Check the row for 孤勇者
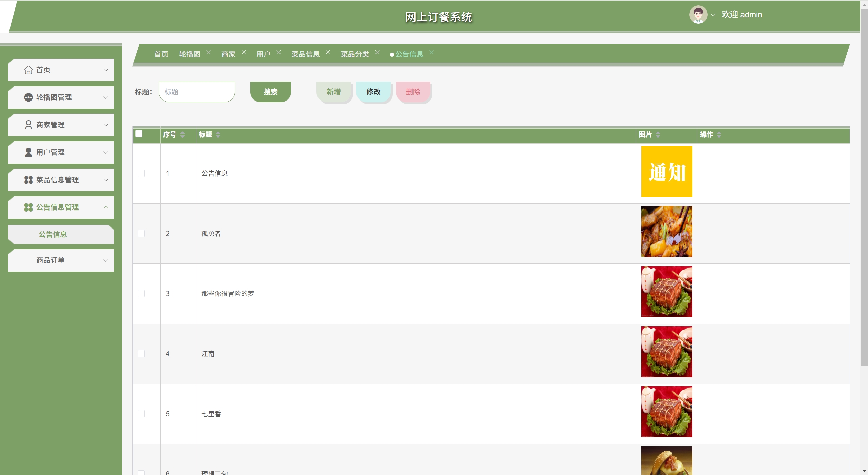Image resolution: width=868 pixels, height=475 pixels. [x=141, y=234]
